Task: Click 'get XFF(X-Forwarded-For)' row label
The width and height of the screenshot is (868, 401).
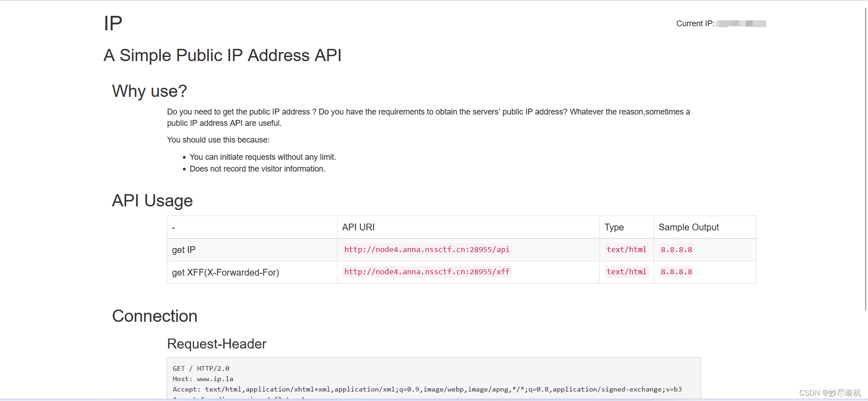Action: (x=226, y=272)
